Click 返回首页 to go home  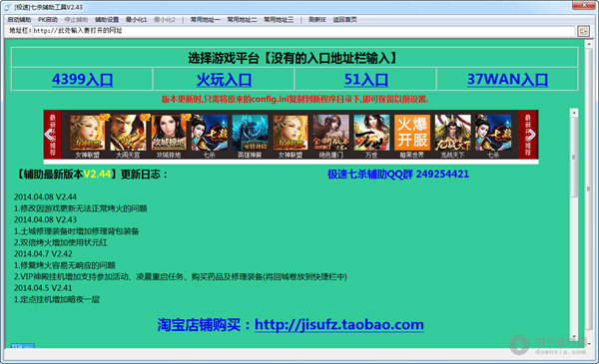pyautogui.click(x=344, y=20)
